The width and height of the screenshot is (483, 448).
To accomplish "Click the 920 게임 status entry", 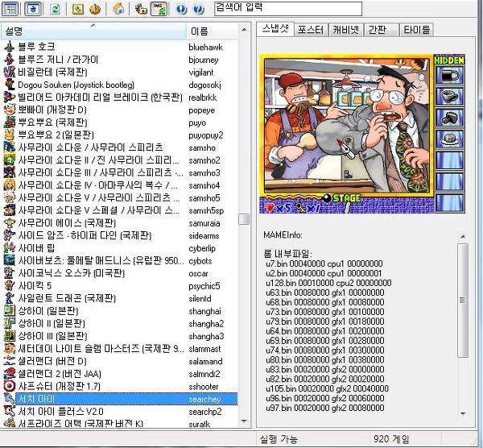I will click(x=391, y=439).
